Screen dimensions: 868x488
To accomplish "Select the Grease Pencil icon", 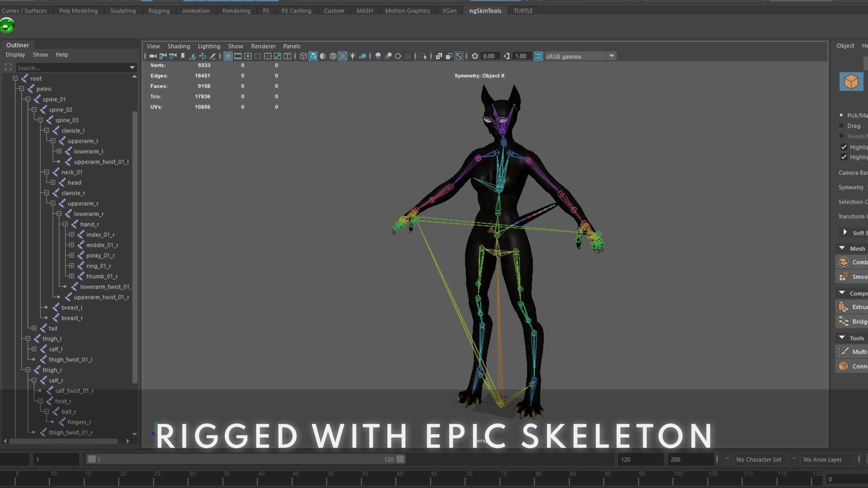I will (212, 56).
